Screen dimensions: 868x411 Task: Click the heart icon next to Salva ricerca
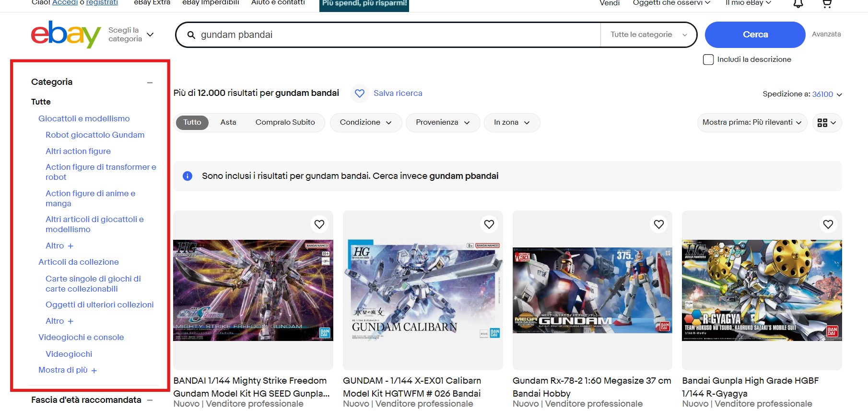tap(360, 94)
